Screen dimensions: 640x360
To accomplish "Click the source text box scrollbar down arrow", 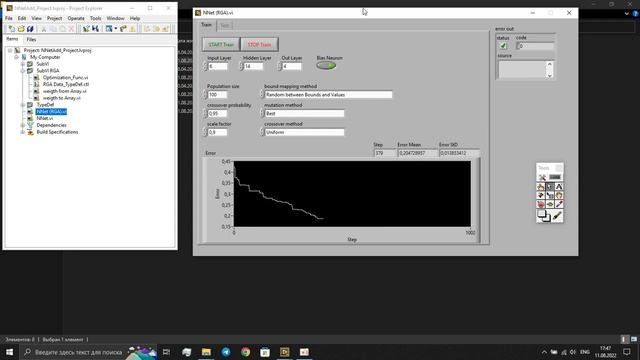I will (549, 76).
